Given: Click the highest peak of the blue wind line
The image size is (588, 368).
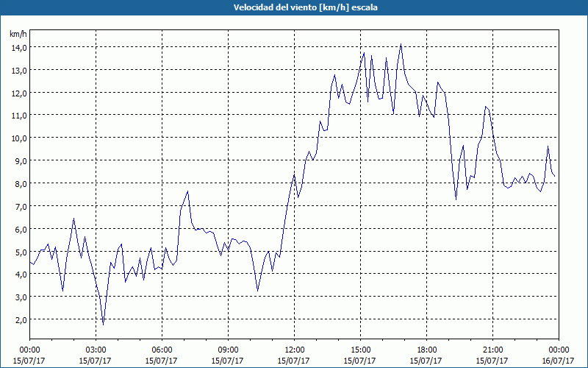Looking at the screenshot, I should [401, 45].
